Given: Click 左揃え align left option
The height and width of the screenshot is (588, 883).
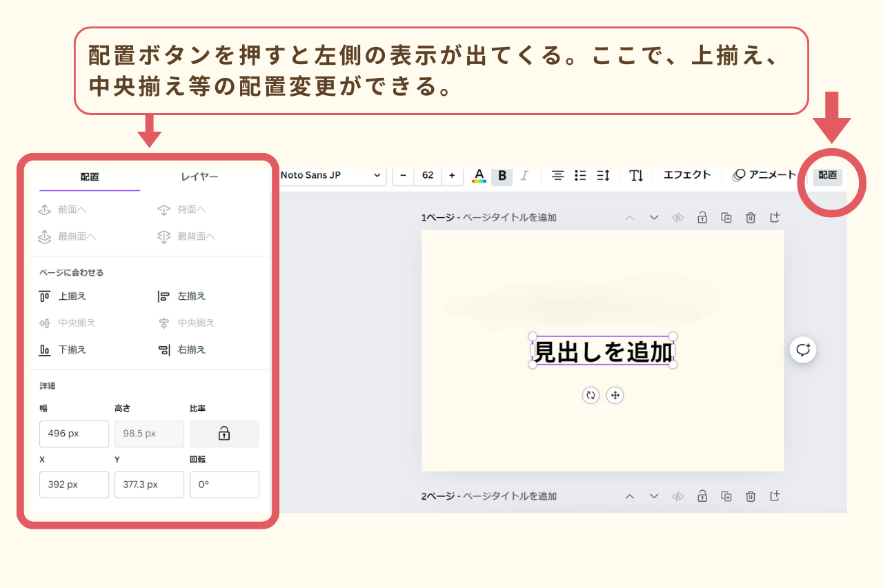Looking at the screenshot, I should coord(182,296).
